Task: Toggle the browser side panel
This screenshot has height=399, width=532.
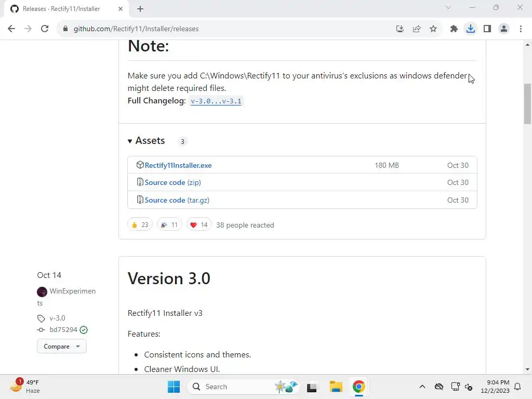Action: tap(487, 29)
